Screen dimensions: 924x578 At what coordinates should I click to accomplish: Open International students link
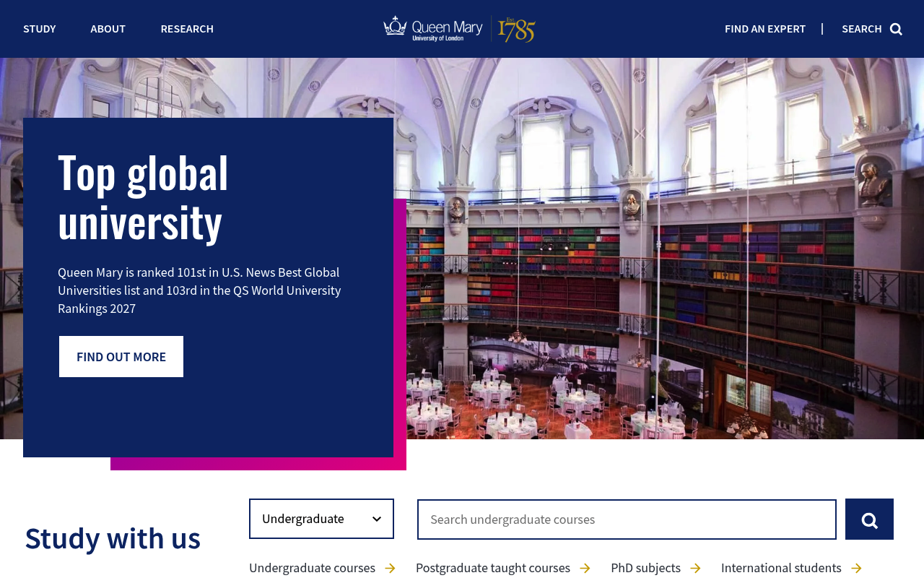[791, 568]
